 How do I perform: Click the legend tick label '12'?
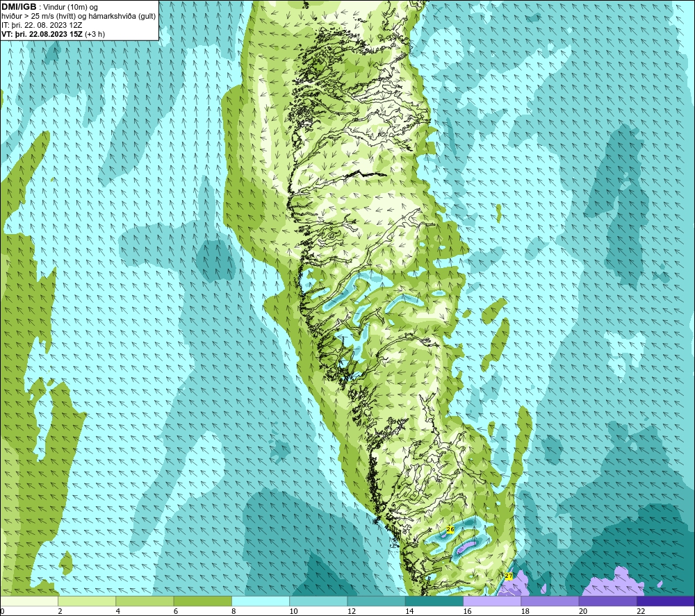click(x=352, y=612)
